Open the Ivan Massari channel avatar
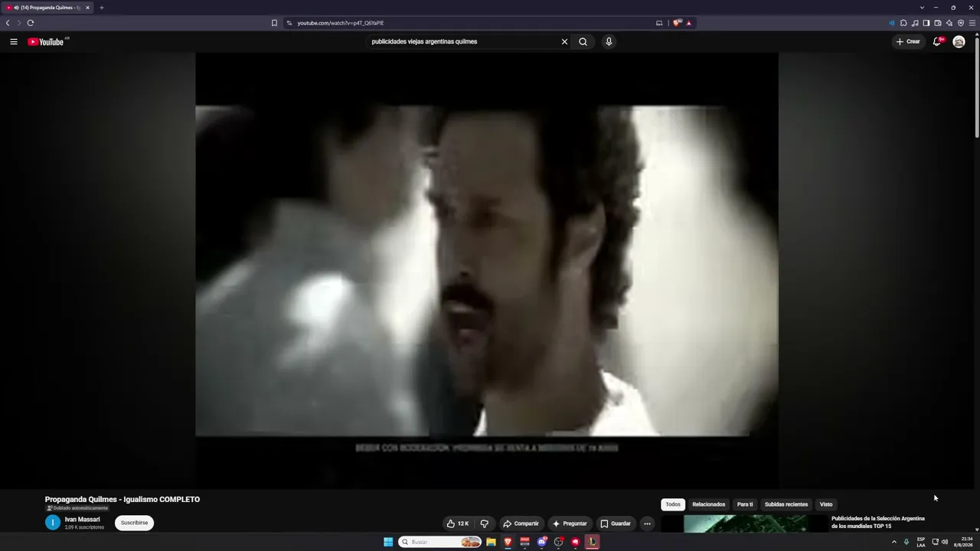 52,523
